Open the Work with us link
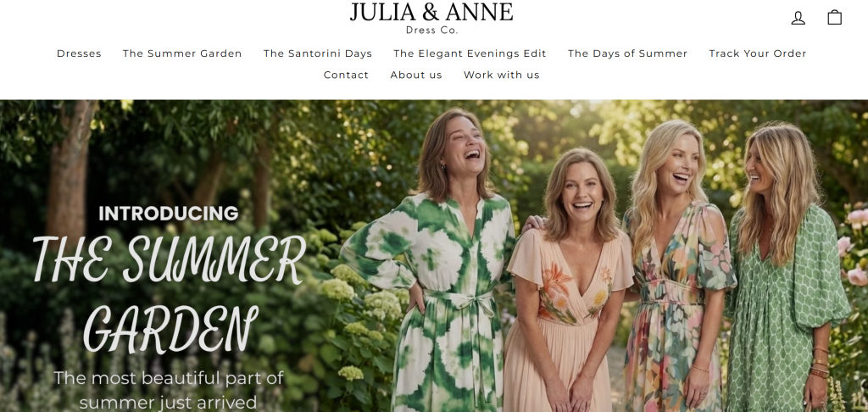The height and width of the screenshot is (412, 868). coord(502,75)
